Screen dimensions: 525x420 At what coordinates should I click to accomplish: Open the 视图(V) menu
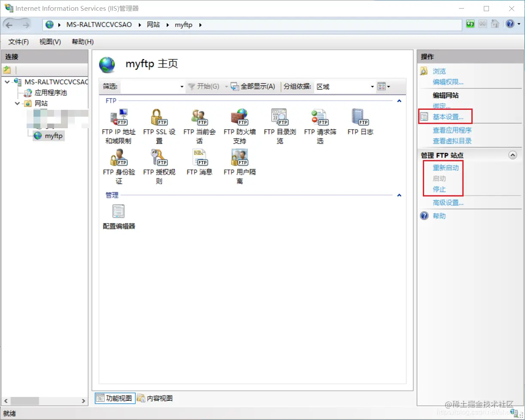(49, 42)
